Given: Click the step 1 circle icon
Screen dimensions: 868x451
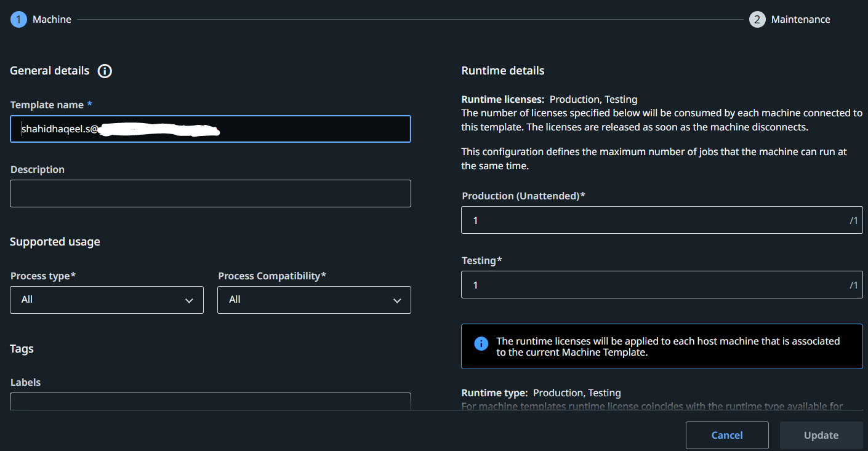Looking at the screenshot, I should (18, 20).
